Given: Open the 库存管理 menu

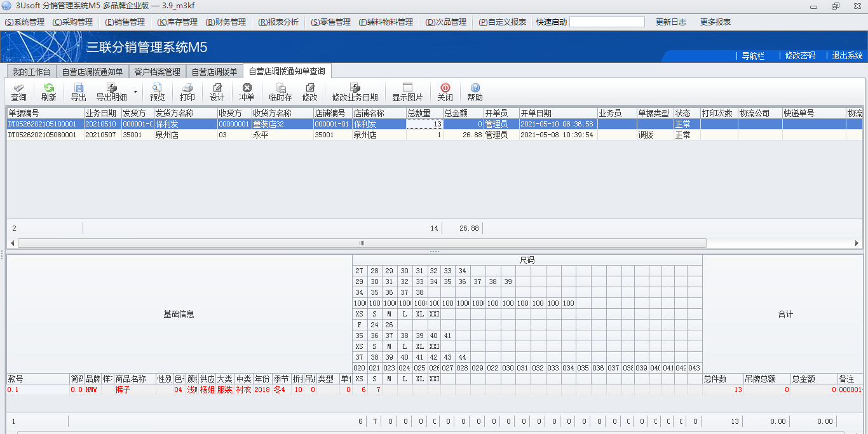Looking at the screenshot, I should (177, 22).
